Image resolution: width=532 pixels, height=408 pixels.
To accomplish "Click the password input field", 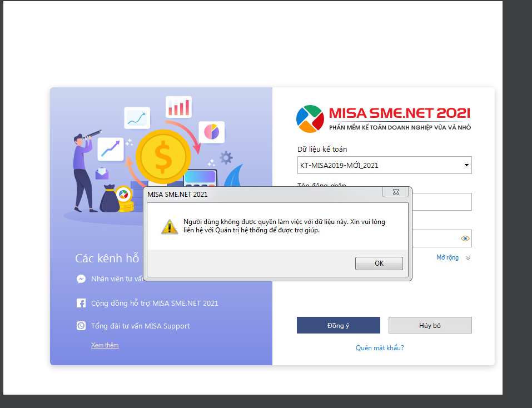I will (x=436, y=238).
